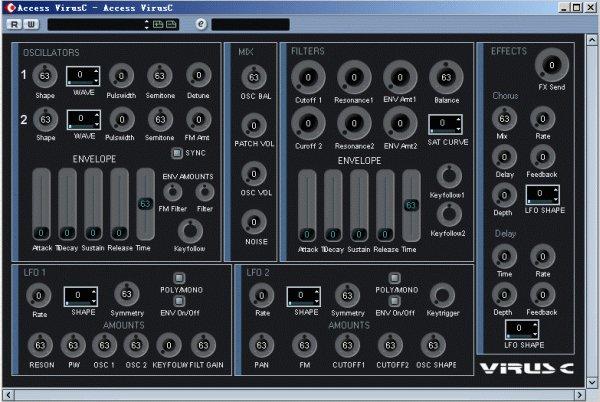Click the horizontal scrollbar left arrow
This screenshot has height=402, width=600.
click(x=8, y=395)
